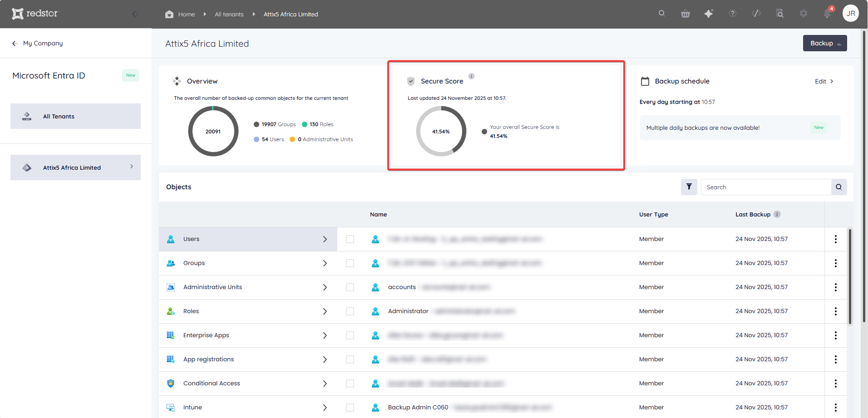Tick checkbox in App registrations aligned row
Screen dimensions: 868x418
click(350, 359)
